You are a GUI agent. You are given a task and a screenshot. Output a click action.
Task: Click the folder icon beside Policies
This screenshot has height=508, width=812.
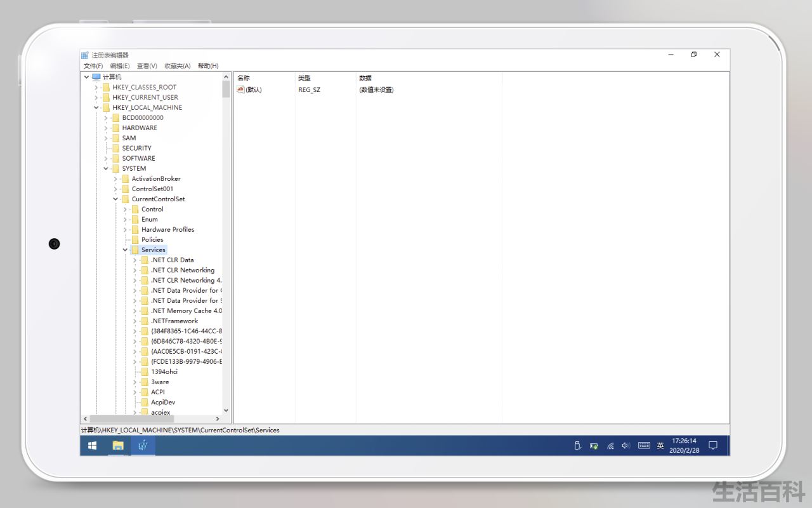click(x=134, y=239)
